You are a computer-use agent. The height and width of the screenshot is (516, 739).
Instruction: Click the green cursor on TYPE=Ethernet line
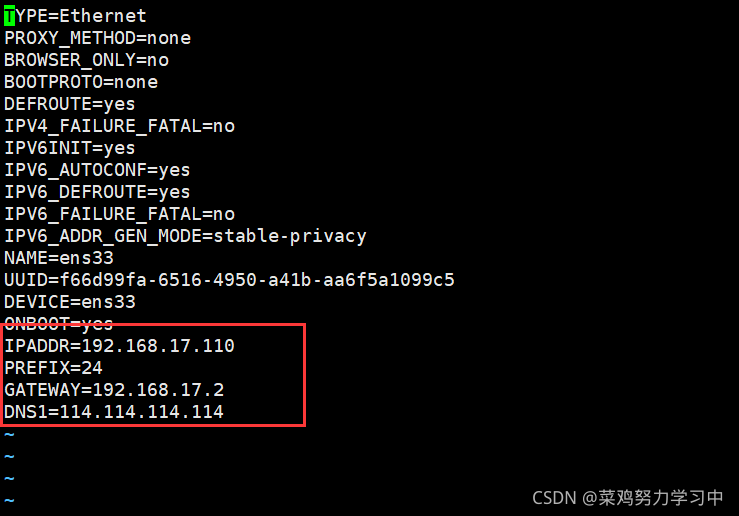tap(9, 16)
